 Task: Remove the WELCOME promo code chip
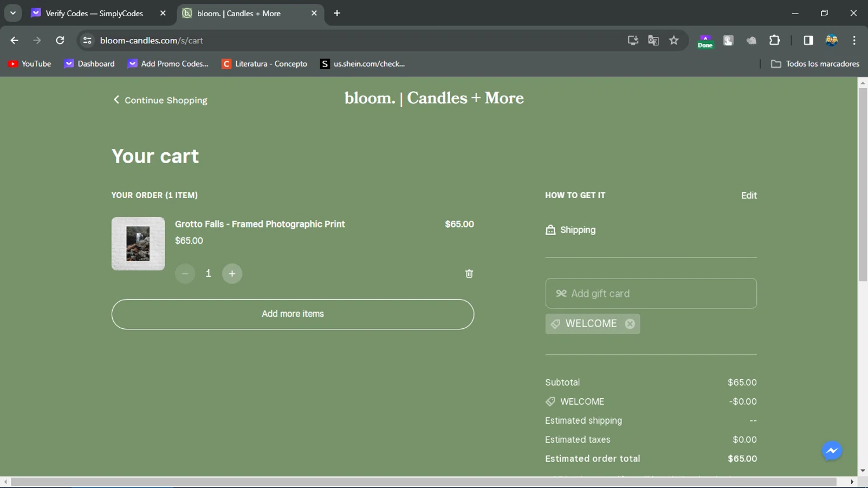tap(630, 324)
